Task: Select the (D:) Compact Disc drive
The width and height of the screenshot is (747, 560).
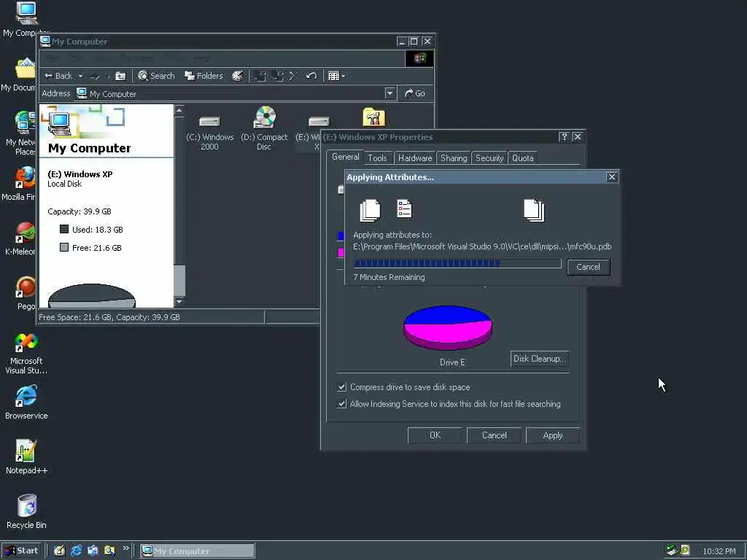Action: coord(264,128)
